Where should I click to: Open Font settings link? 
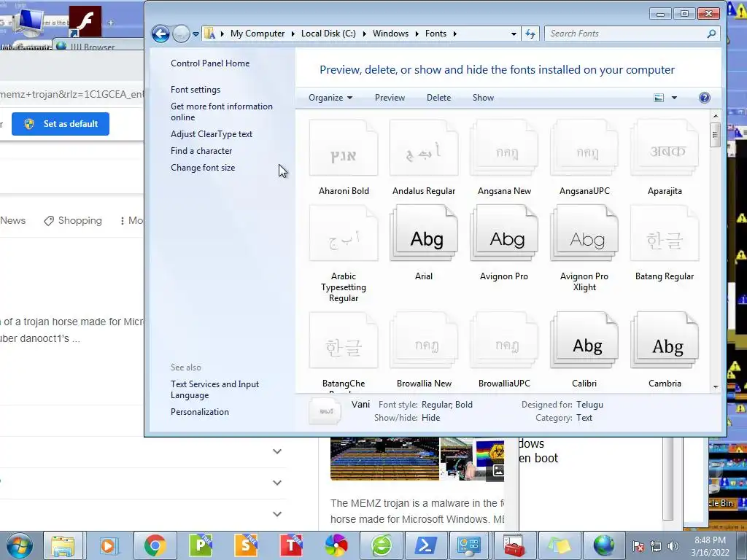coord(196,90)
